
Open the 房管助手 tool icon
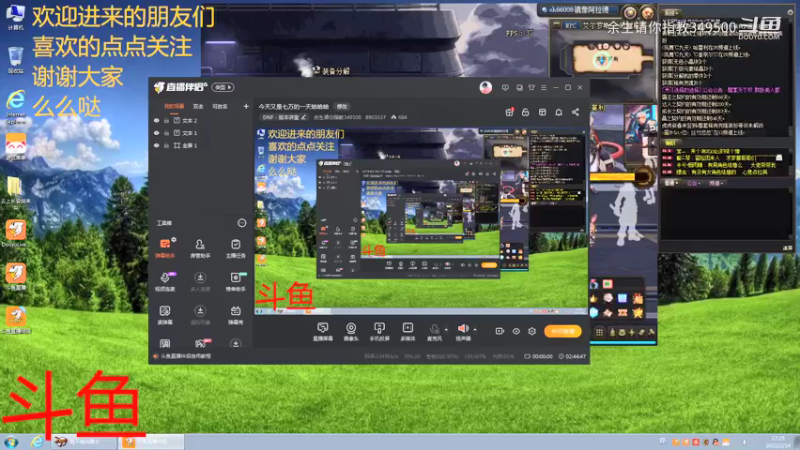coord(200,248)
